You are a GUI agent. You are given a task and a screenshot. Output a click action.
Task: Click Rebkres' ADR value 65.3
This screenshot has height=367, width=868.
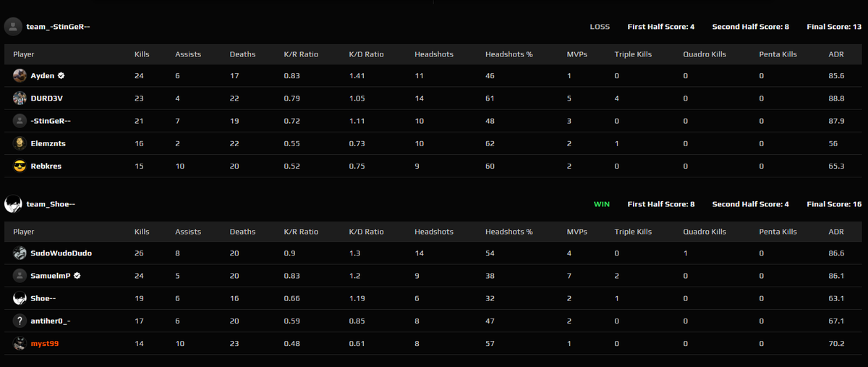tap(836, 166)
